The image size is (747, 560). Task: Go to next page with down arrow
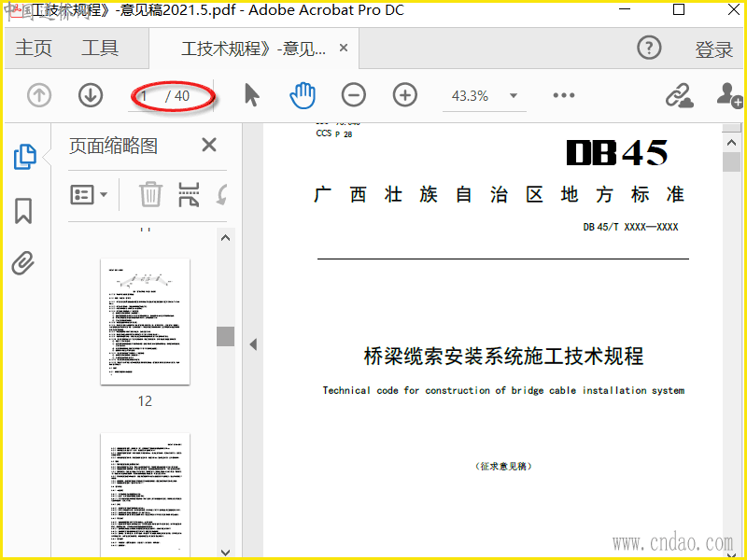[x=91, y=95]
